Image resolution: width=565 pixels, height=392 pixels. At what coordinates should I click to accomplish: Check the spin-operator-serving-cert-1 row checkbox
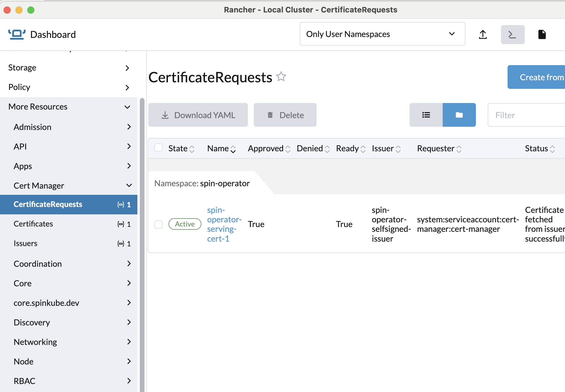[x=158, y=224]
